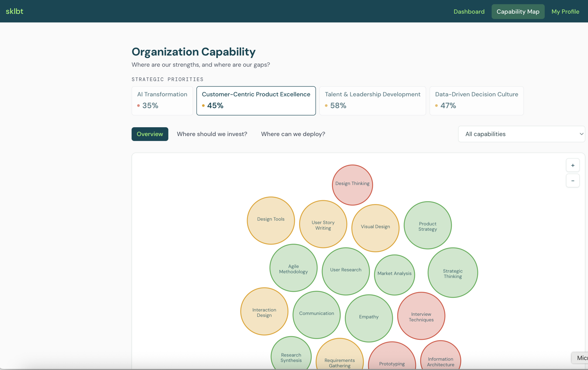This screenshot has width=588, height=370.
Task: Select the Design Thinking capability bubble
Action: click(x=352, y=184)
